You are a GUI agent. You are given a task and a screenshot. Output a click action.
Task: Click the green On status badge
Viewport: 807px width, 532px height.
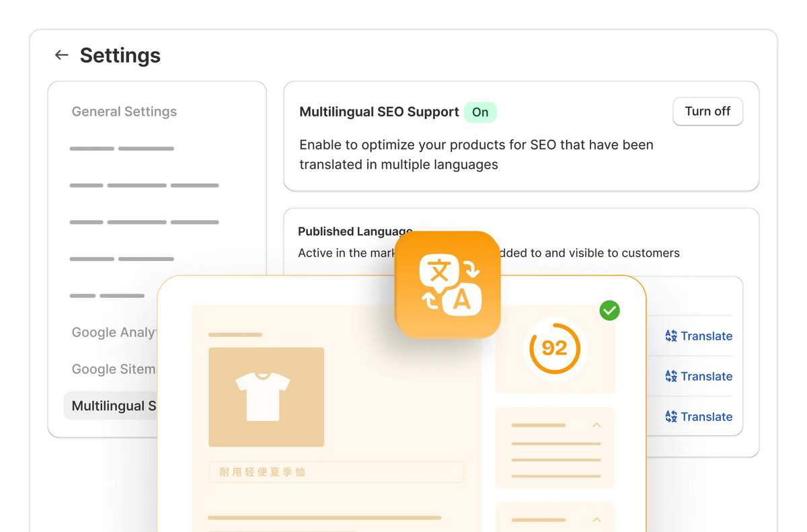[480, 112]
